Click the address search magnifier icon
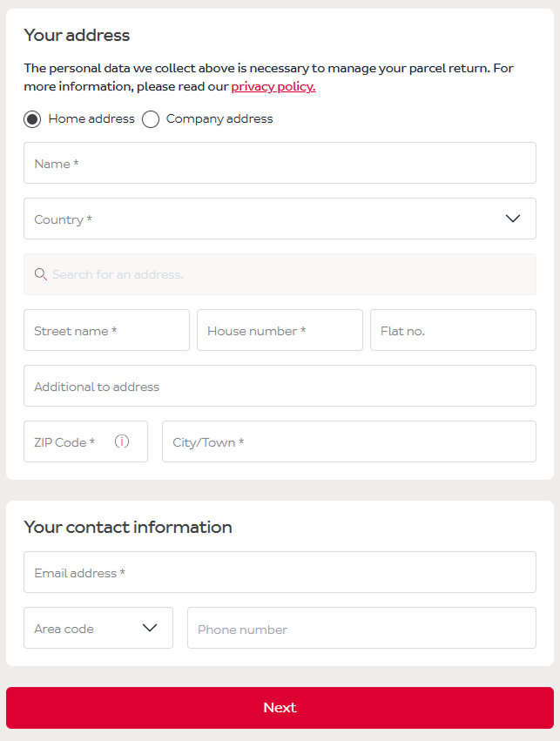 41,274
